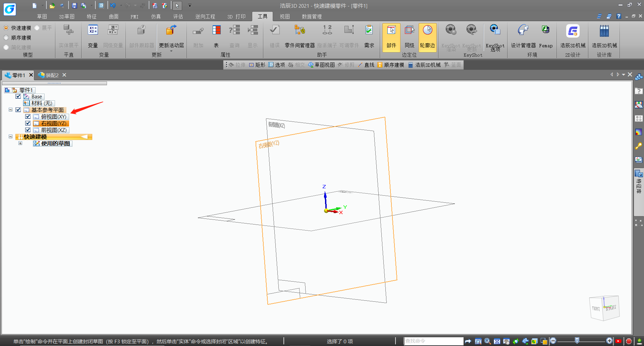Click the zoom-in plus button
Viewport: 644px width, 346px height.
609,341
